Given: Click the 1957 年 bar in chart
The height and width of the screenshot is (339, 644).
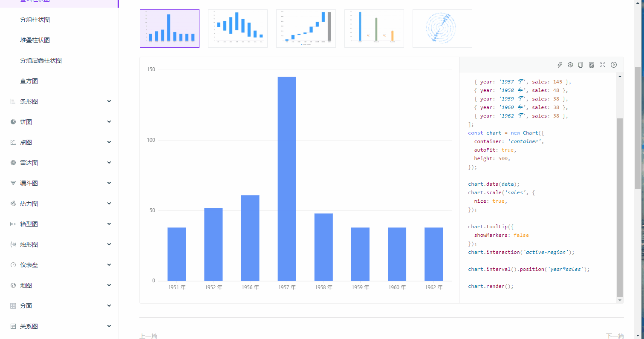Looking at the screenshot, I should coord(287,179).
